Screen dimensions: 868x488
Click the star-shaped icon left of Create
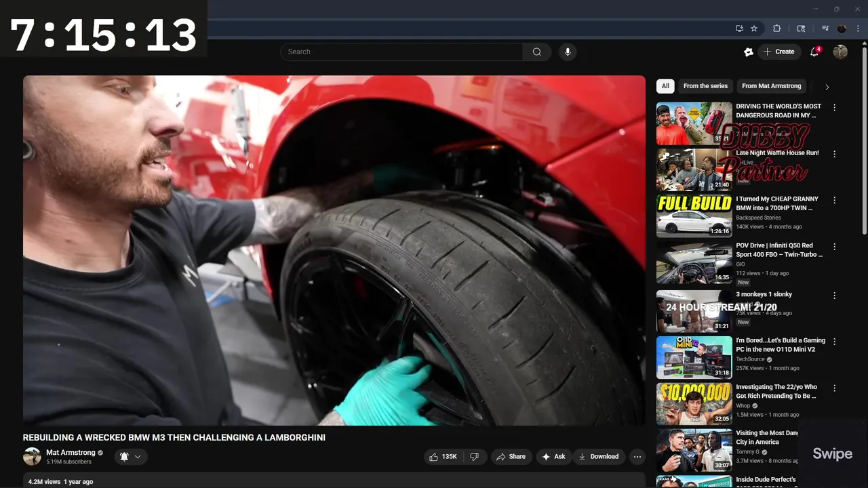pos(749,52)
